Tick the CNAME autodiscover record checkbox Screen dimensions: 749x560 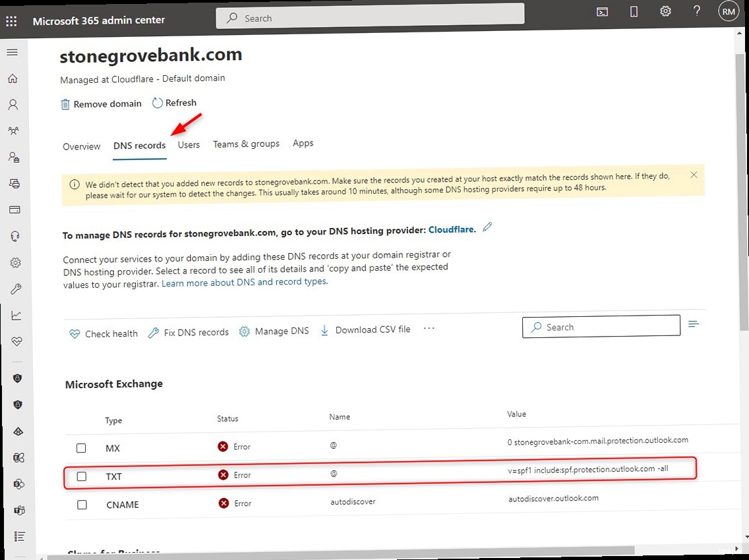[82, 505]
